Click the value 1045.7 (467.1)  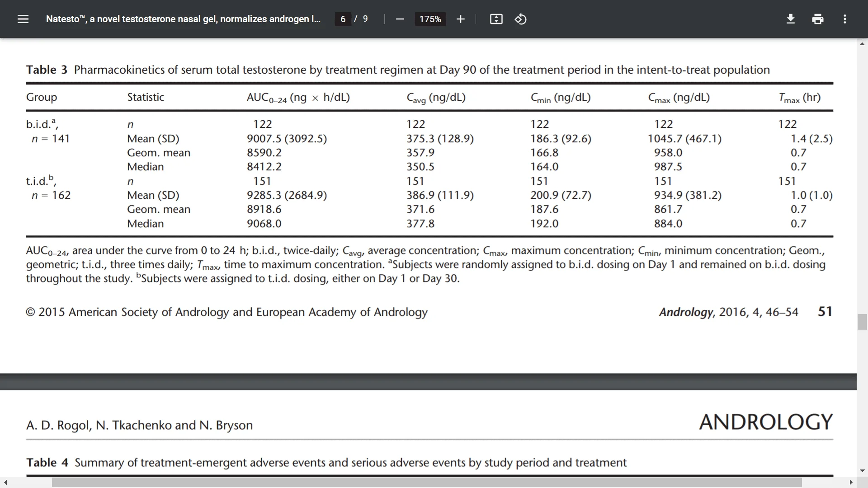tap(684, 139)
